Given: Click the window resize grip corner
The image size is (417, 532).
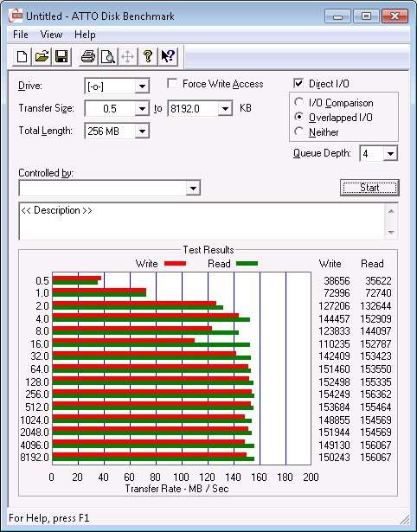Looking at the screenshot, I should (404, 519).
